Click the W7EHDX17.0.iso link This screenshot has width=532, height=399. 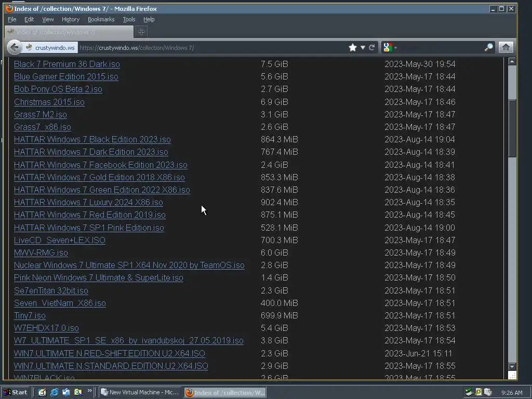coord(46,328)
